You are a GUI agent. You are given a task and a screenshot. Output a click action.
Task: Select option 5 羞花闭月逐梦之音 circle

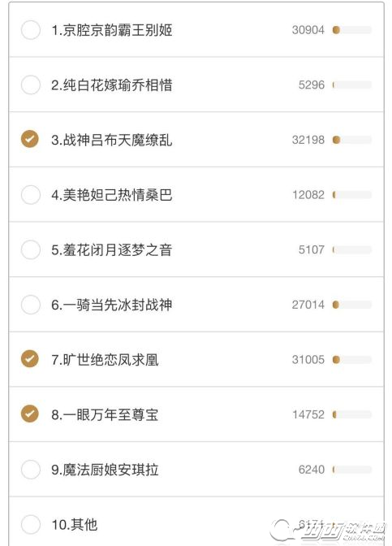[x=31, y=249]
